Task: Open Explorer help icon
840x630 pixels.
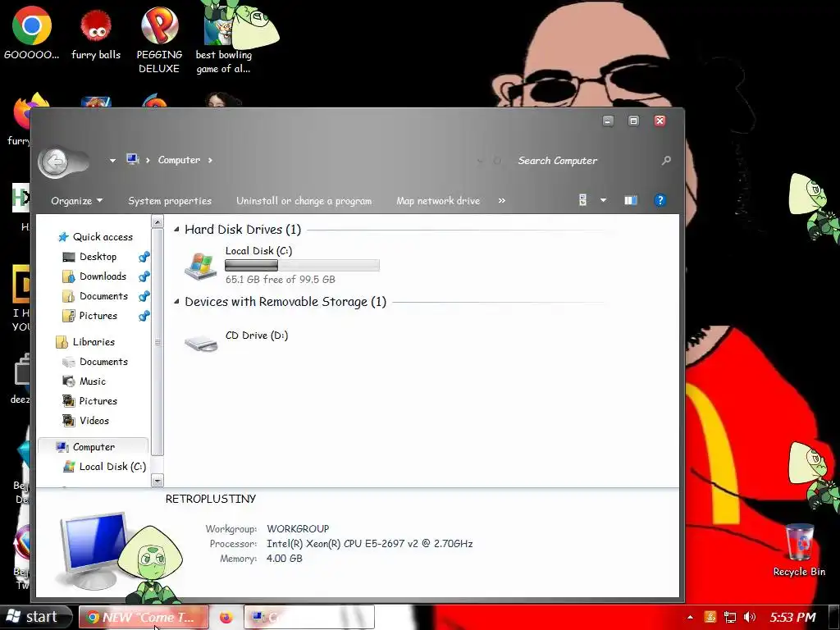Action: pyautogui.click(x=660, y=200)
